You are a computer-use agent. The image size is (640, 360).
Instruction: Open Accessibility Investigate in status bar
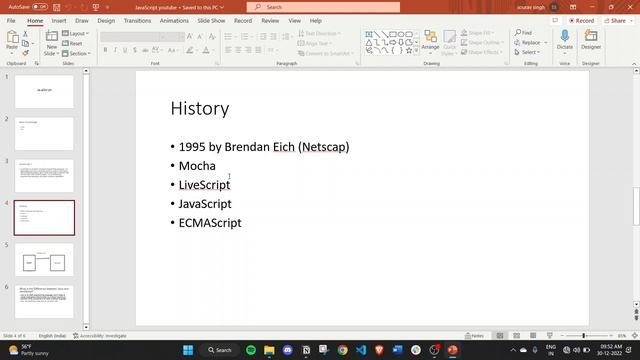click(100, 336)
